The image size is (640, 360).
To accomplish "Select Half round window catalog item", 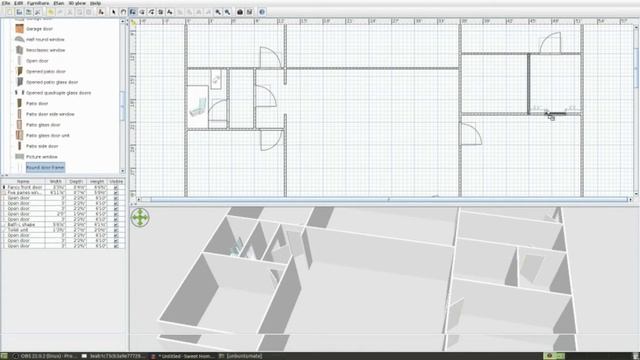I will pyautogui.click(x=45, y=40).
